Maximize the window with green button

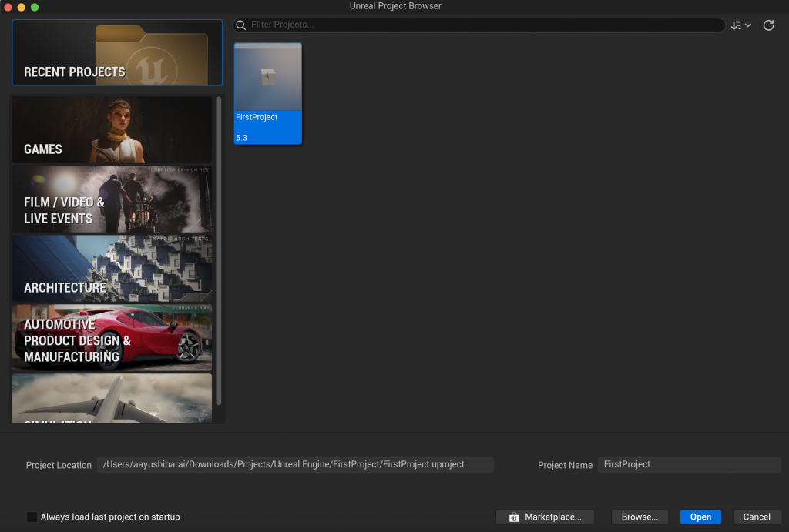(35, 7)
